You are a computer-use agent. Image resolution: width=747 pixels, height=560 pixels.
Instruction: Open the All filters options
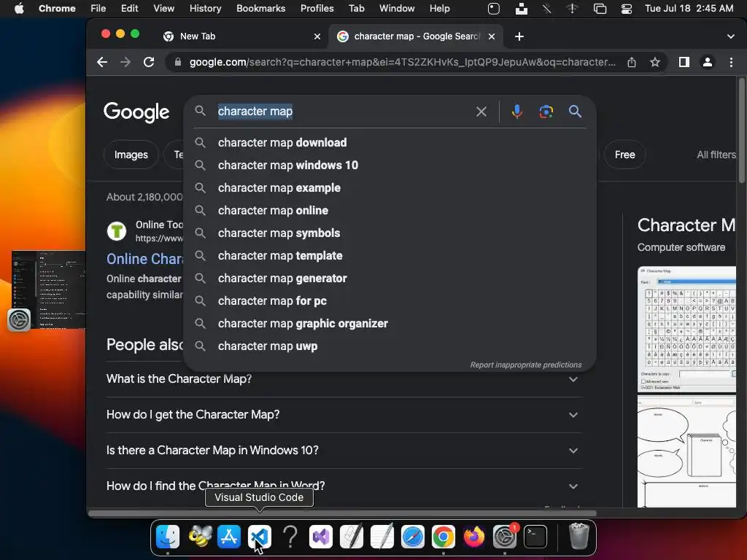click(x=716, y=155)
